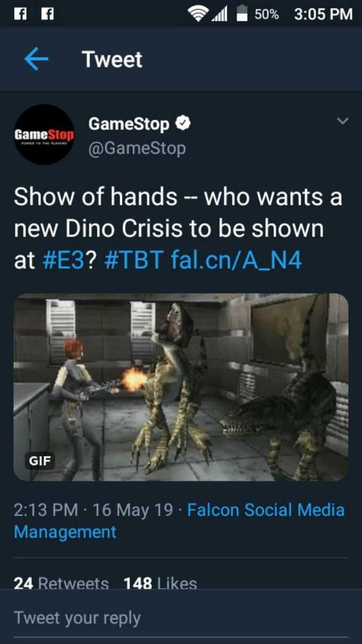Tap the blue back arrow
The width and height of the screenshot is (362, 644).
pos(36,59)
